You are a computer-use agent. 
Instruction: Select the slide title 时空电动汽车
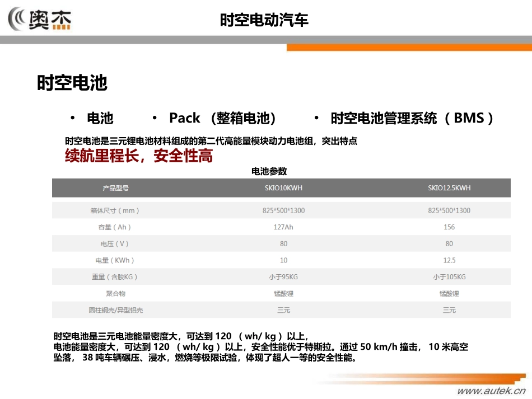264,20
